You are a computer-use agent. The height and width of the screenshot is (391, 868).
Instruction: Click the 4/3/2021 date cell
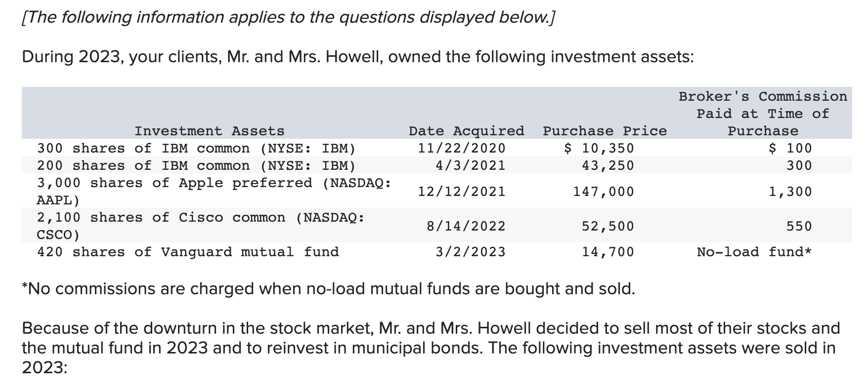point(471,165)
